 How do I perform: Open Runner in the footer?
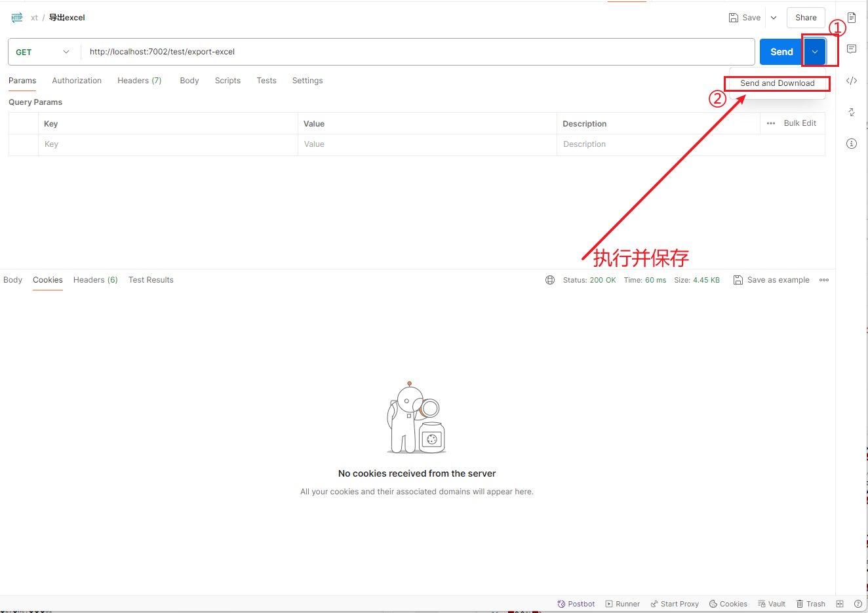(623, 604)
